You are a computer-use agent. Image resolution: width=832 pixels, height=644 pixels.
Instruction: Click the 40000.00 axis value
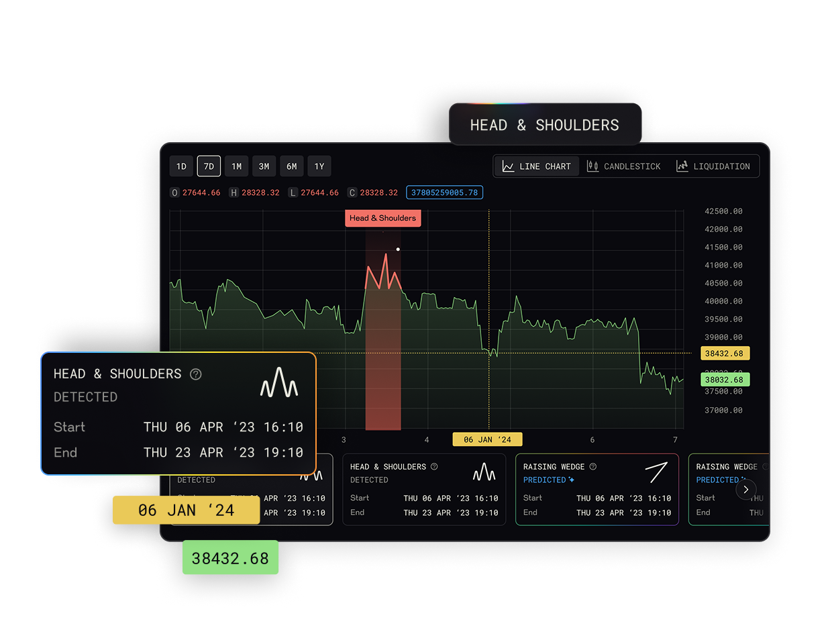pyautogui.click(x=723, y=301)
